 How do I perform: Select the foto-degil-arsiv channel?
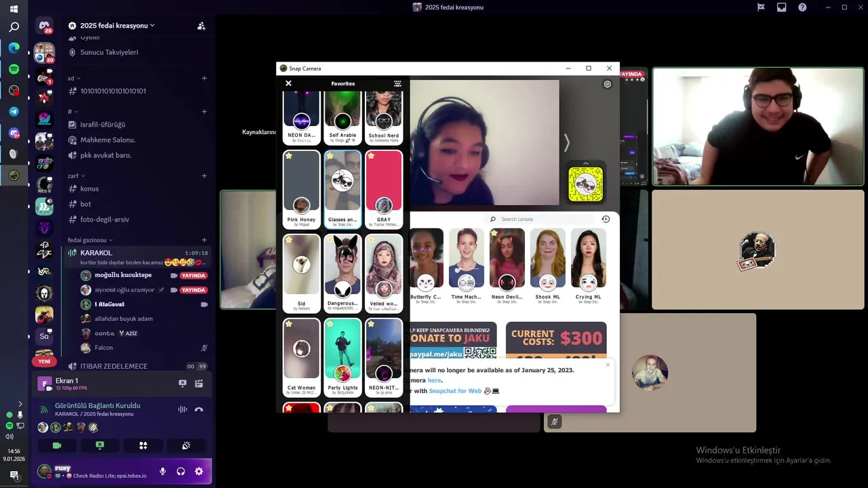(x=104, y=220)
